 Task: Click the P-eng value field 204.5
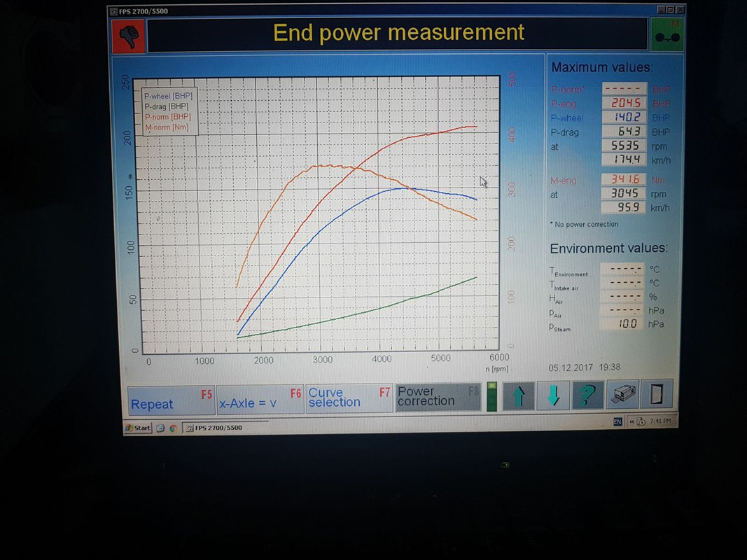pyautogui.click(x=624, y=103)
